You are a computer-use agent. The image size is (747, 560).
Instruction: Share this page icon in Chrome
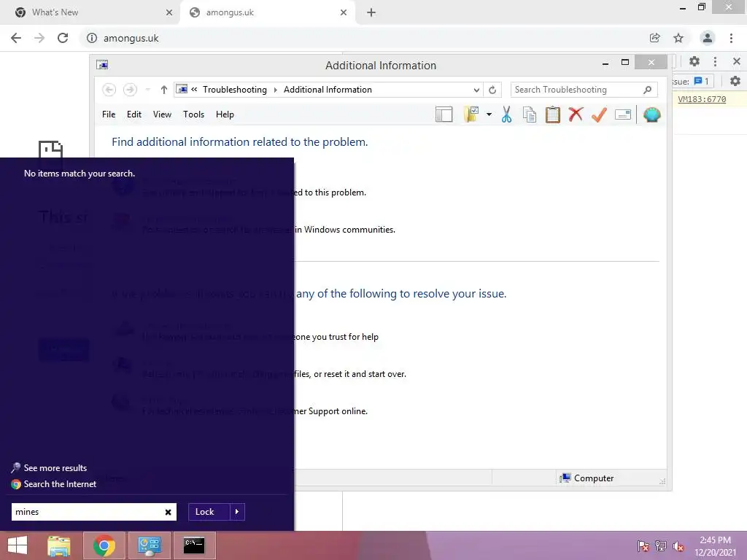tap(655, 38)
